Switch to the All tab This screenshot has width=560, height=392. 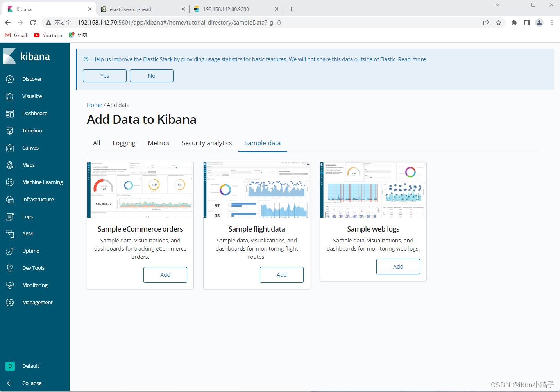point(97,143)
